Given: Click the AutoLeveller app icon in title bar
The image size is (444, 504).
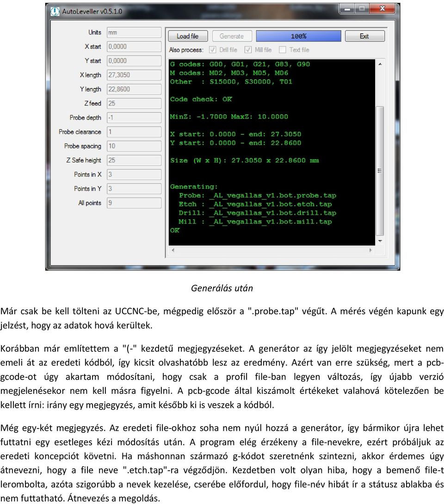Looking at the screenshot, I should [x=55, y=12].
